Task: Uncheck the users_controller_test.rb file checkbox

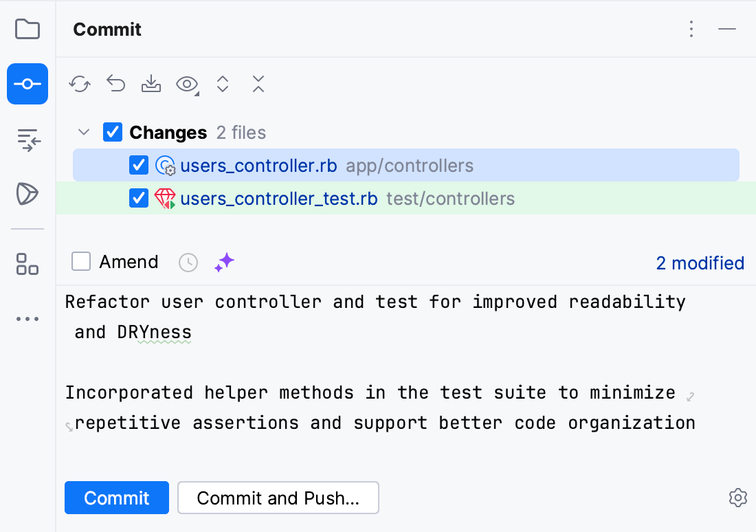Action: [x=139, y=199]
